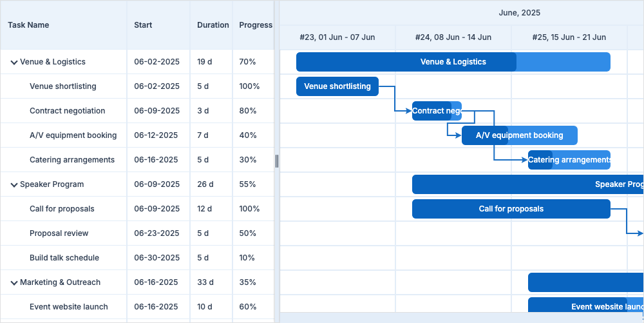Image resolution: width=644 pixels, height=323 pixels.
Task: Click the Catering arrangements taskbar
Action: [x=569, y=160]
